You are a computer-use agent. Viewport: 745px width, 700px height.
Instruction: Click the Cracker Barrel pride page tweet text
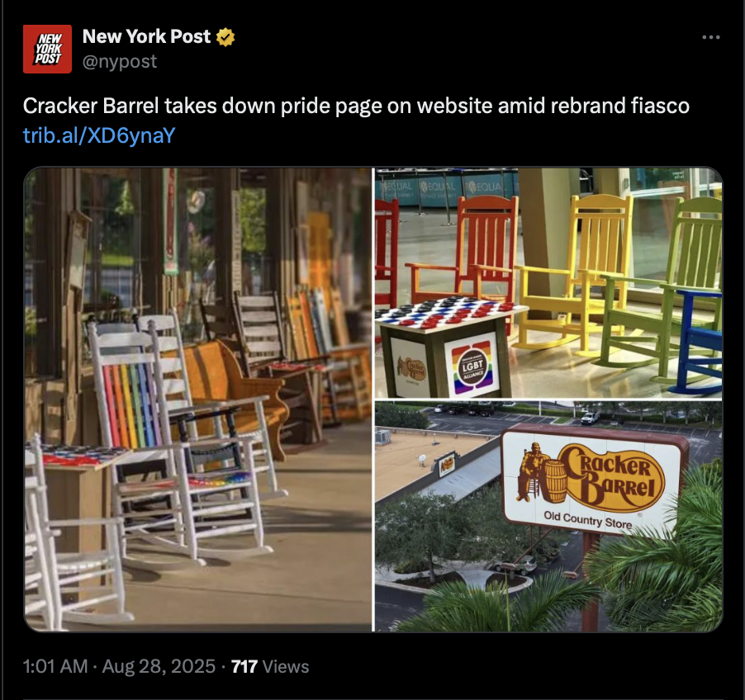pyautogui.click(x=356, y=106)
